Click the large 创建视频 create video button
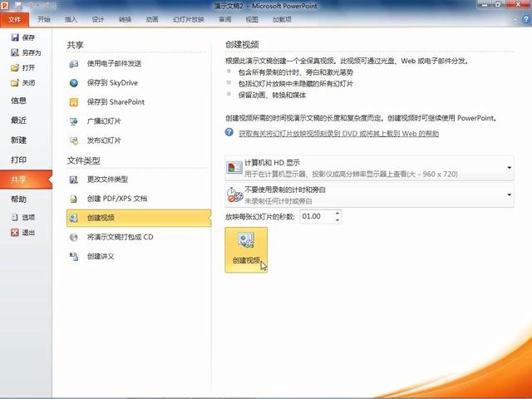 pos(246,249)
